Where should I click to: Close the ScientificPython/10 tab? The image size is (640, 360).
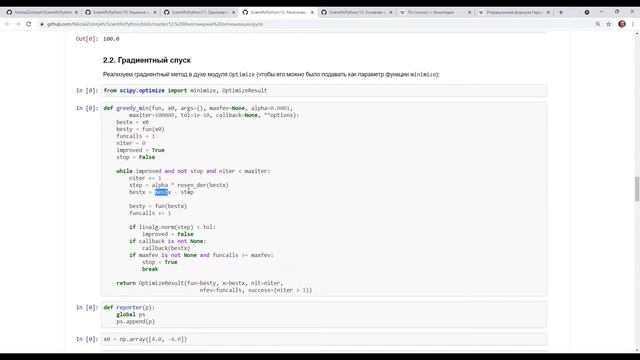click(x=155, y=12)
